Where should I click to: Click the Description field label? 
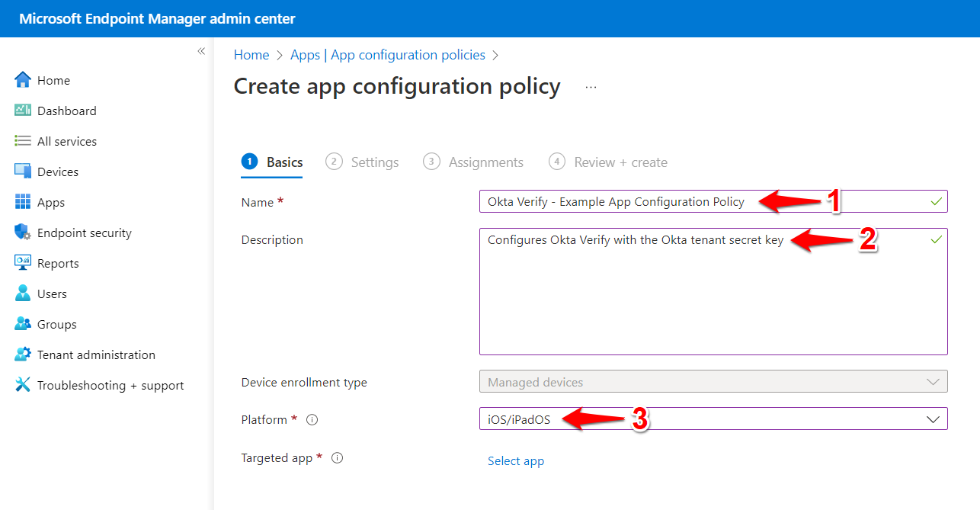point(272,239)
